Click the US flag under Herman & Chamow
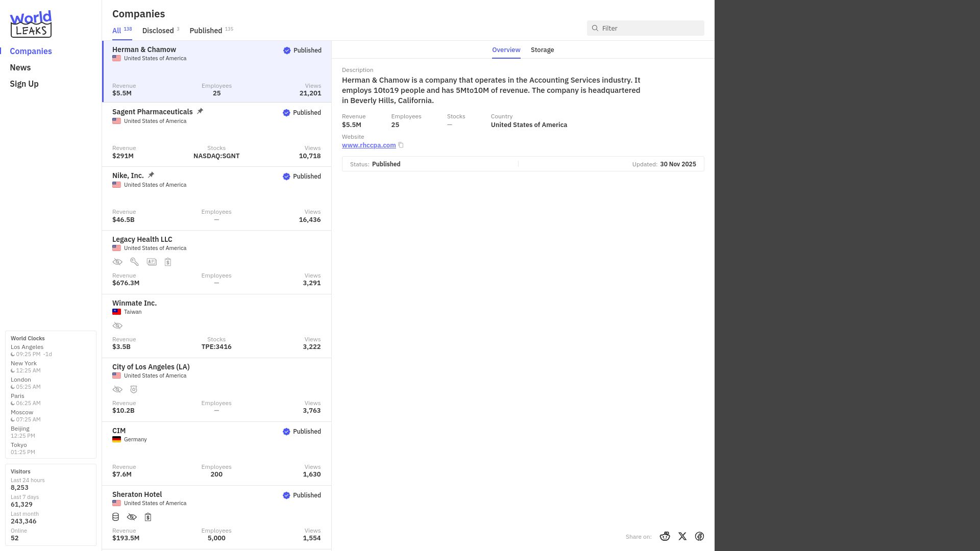 pyautogui.click(x=117, y=58)
